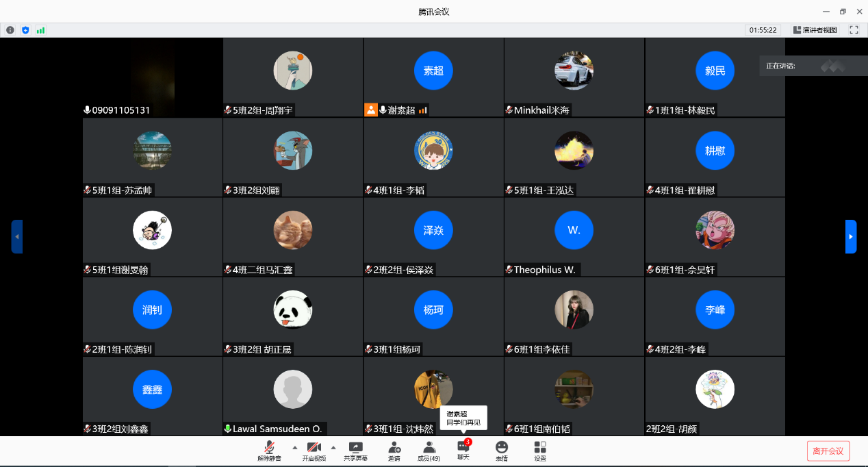Check the green network signal icon
This screenshot has width=868, height=467.
tap(40, 30)
